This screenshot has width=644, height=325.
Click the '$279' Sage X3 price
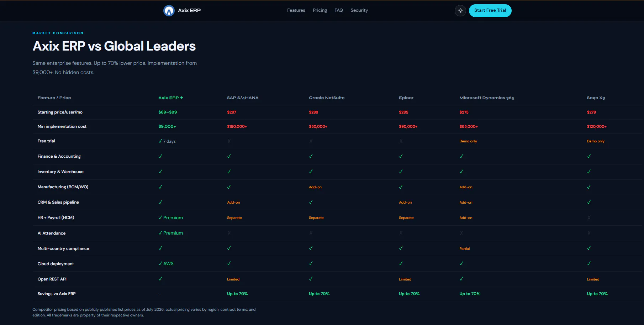591,112
